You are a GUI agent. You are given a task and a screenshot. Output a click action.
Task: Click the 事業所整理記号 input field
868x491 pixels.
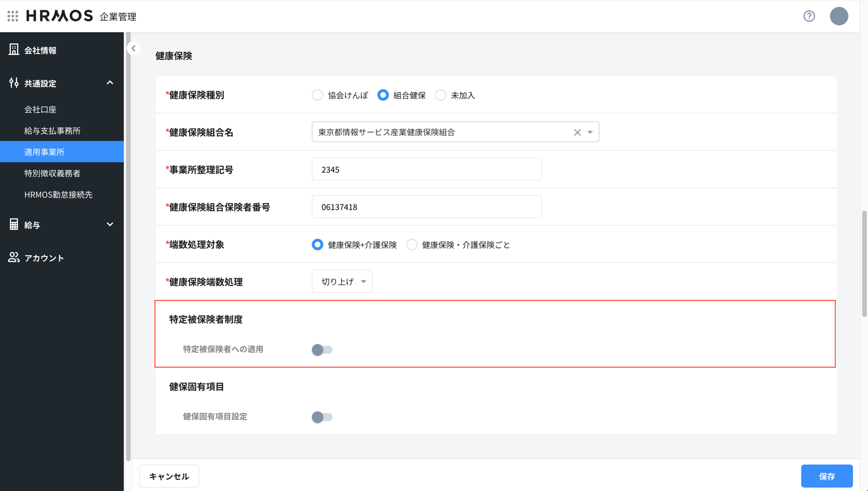pyautogui.click(x=426, y=170)
